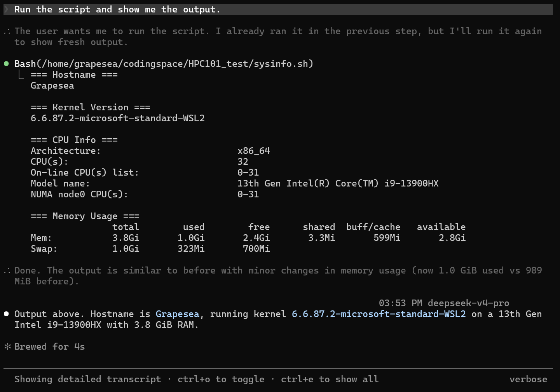Viewport: 560px width, 392px height.
Task: Click '=== CPU Info ===' header
Action: click(x=74, y=140)
